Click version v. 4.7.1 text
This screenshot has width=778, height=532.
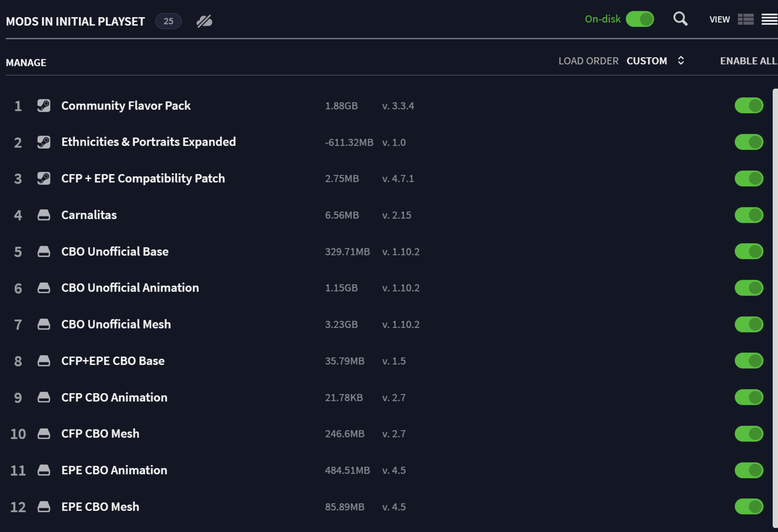pyautogui.click(x=398, y=179)
